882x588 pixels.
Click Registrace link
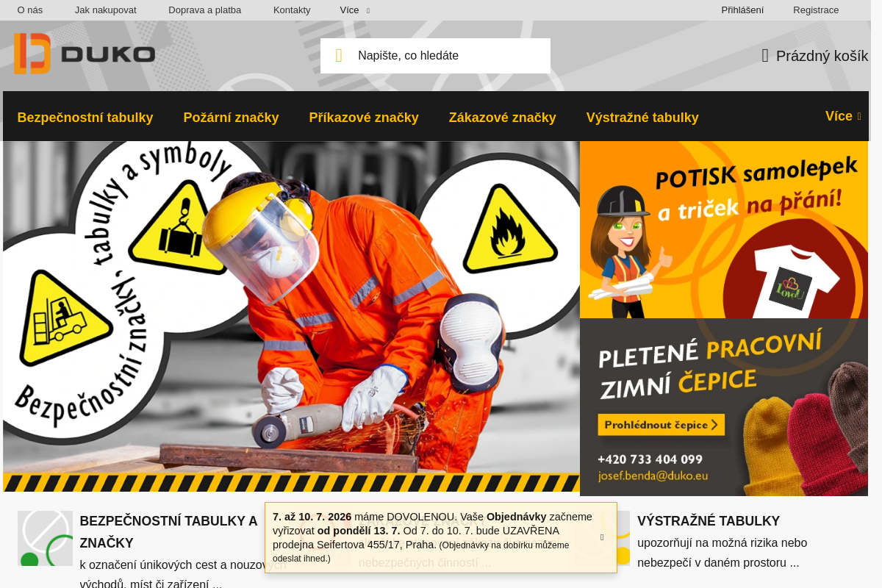tap(816, 10)
